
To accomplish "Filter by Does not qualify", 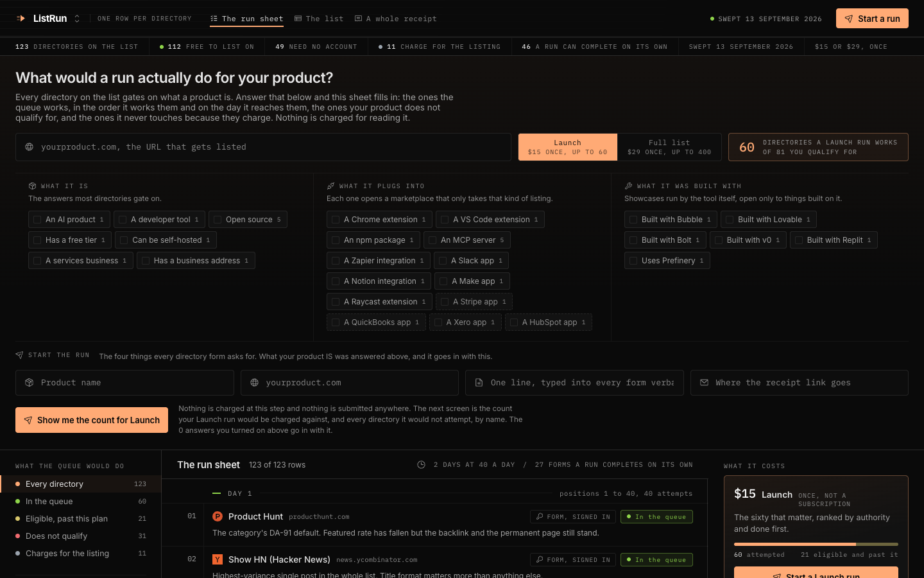I will pos(81,536).
